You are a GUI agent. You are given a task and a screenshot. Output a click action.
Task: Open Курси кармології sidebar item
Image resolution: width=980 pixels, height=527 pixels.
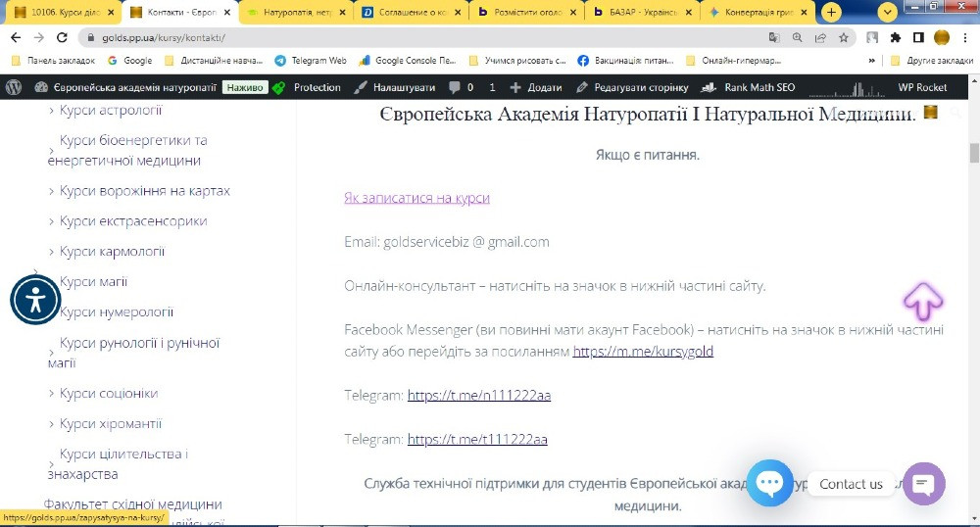click(112, 252)
